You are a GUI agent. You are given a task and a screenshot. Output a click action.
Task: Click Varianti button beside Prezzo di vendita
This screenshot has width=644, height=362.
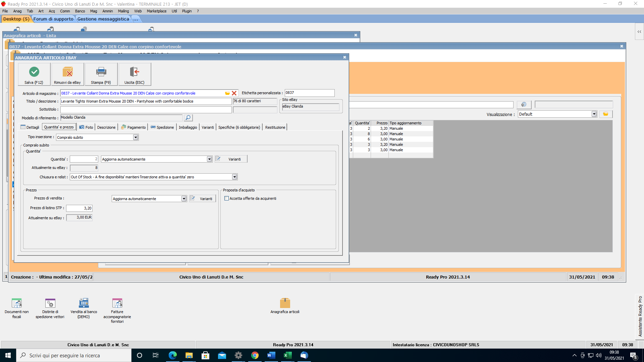coord(203,199)
